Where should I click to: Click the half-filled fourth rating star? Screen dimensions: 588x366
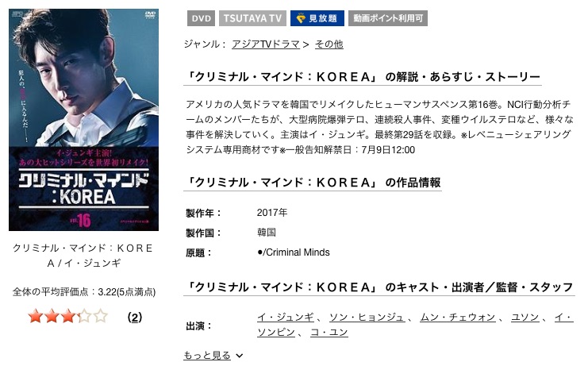[x=84, y=316]
